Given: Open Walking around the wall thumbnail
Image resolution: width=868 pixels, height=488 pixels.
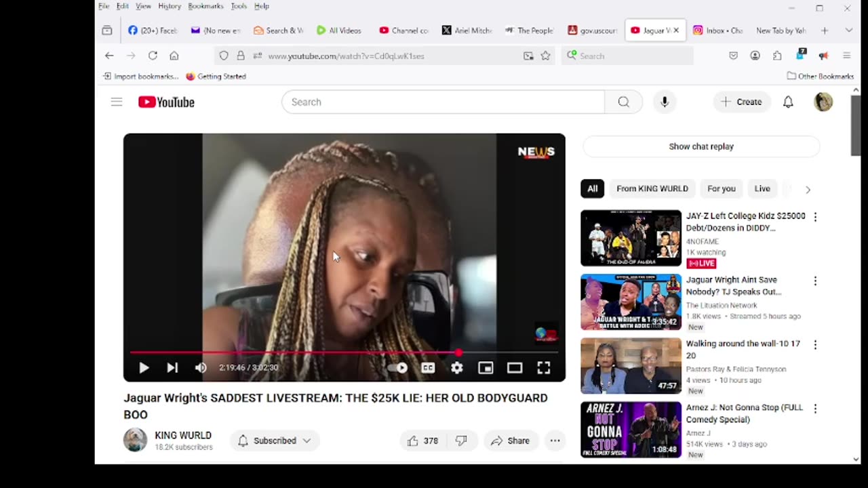Looking at the screenshot, I should tap(631, 365).
